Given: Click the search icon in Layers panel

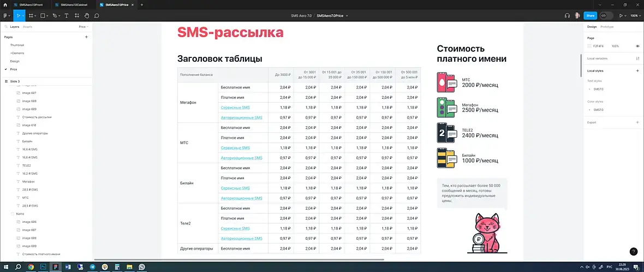Looking at the screenshot, I should click(6, 27).
